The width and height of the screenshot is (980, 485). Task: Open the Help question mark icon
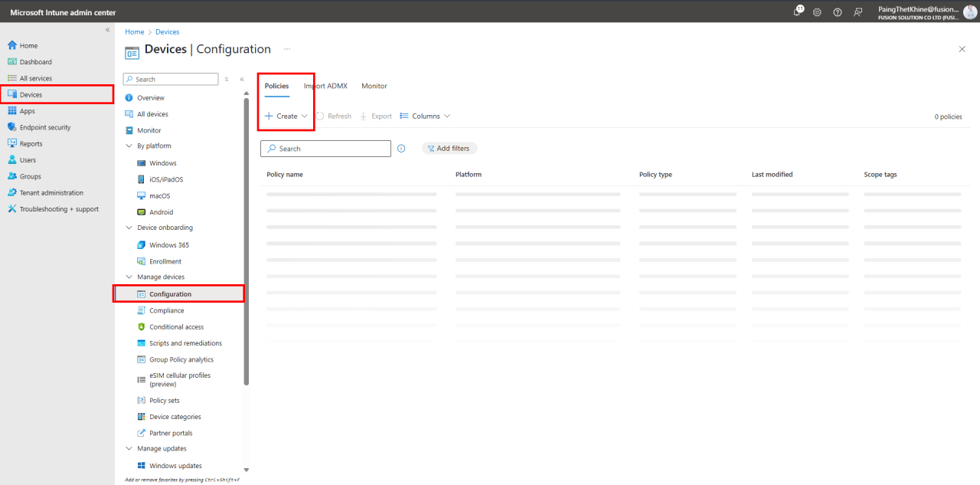838,11
